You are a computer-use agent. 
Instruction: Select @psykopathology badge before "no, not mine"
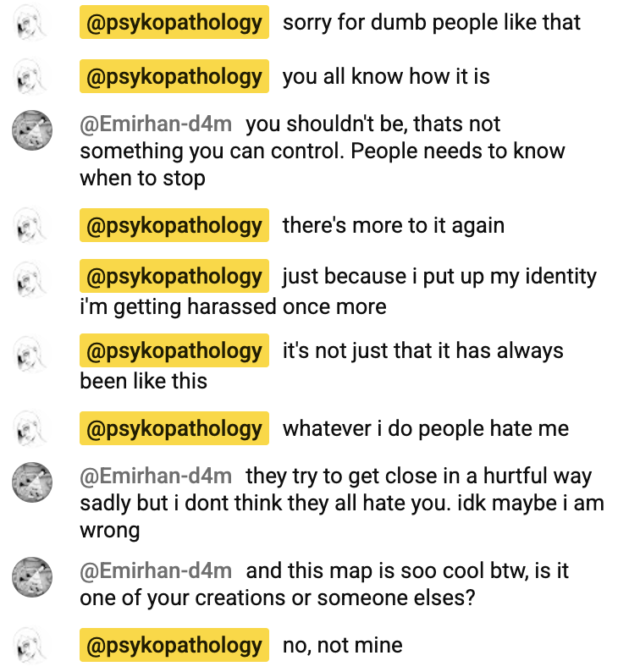coord(174,646)
